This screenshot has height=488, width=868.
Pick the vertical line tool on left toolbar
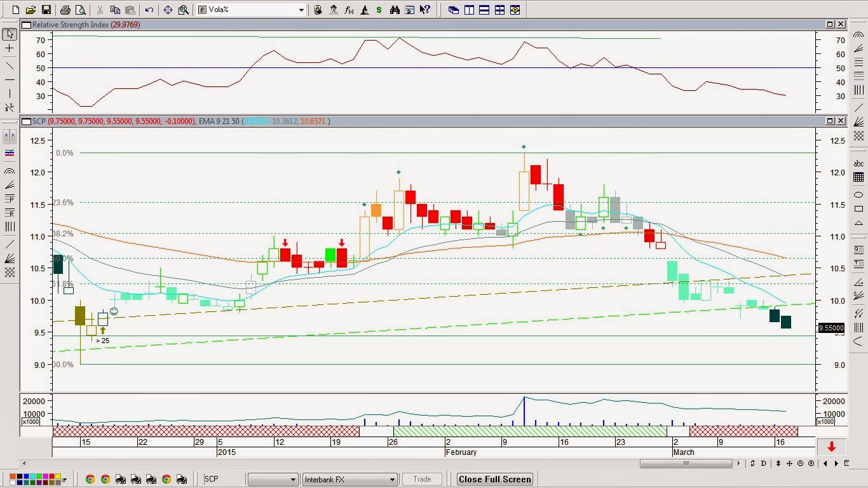click(10, 94)
